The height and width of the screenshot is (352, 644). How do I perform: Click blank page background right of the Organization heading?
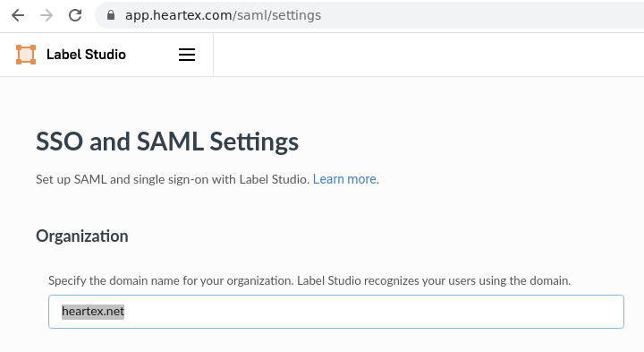tap(369, 236)
